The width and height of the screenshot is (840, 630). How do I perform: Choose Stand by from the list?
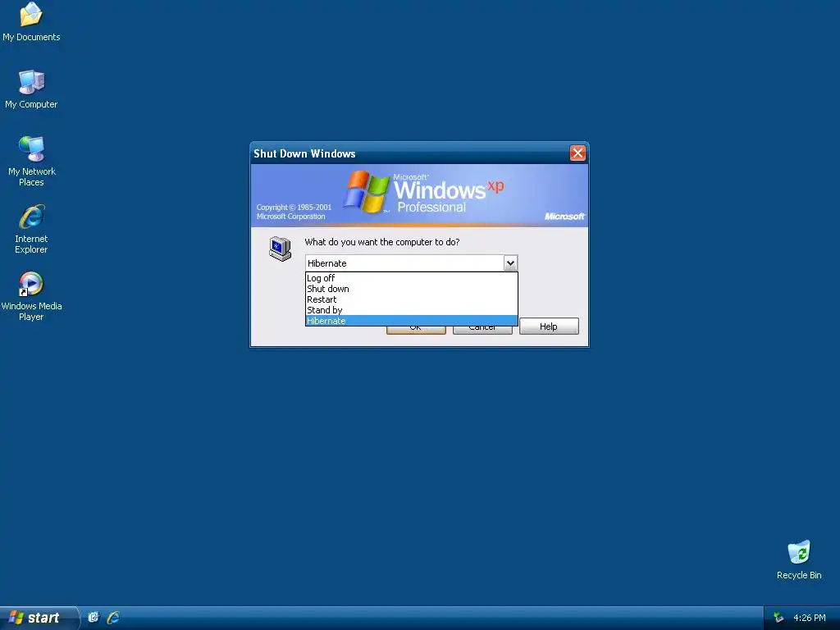coord(412,310)
